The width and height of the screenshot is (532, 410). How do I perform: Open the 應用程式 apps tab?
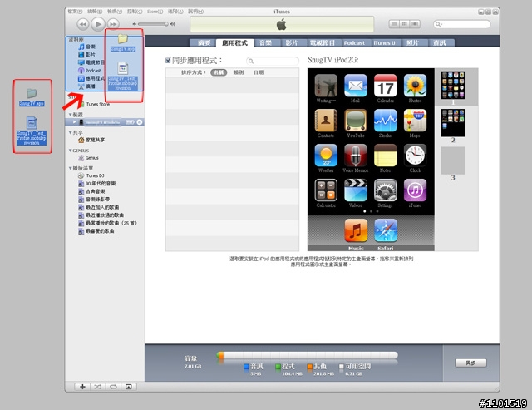click(234, 42)
